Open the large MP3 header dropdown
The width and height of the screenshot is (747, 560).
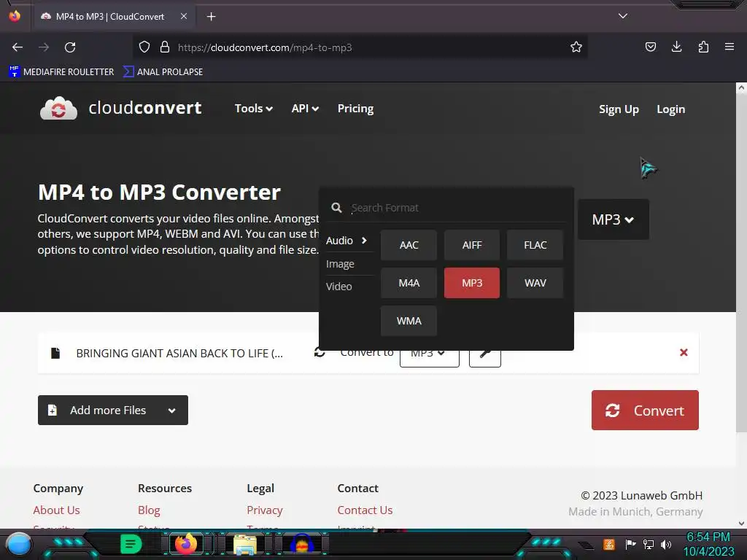[x=613, y=219]
